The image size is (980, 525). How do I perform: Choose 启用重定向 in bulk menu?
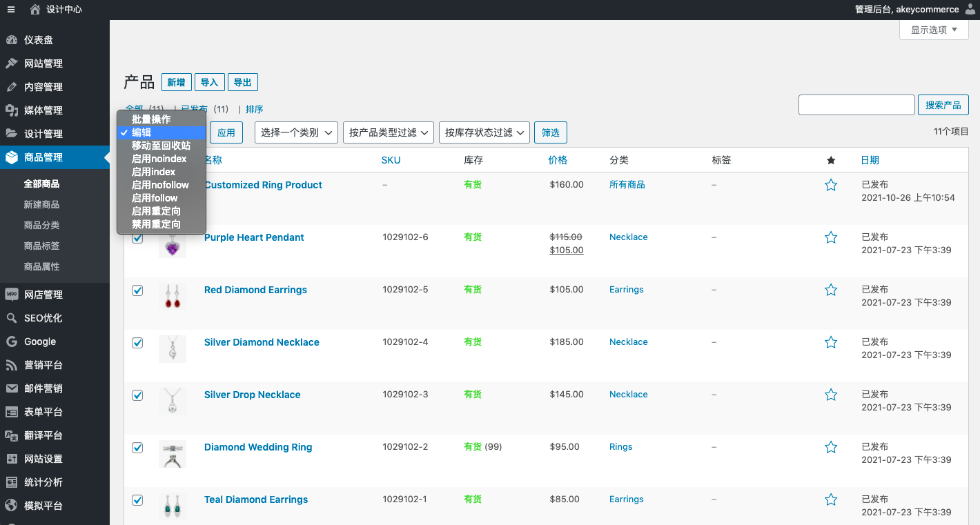(x=161, y=211)
